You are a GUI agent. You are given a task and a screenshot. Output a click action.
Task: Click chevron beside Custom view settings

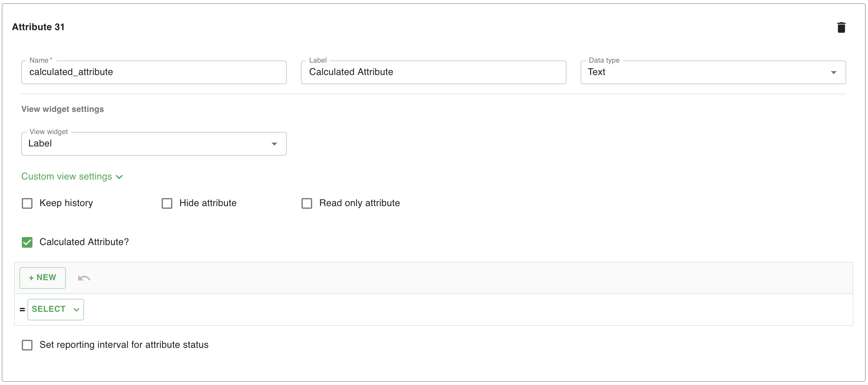119,177
